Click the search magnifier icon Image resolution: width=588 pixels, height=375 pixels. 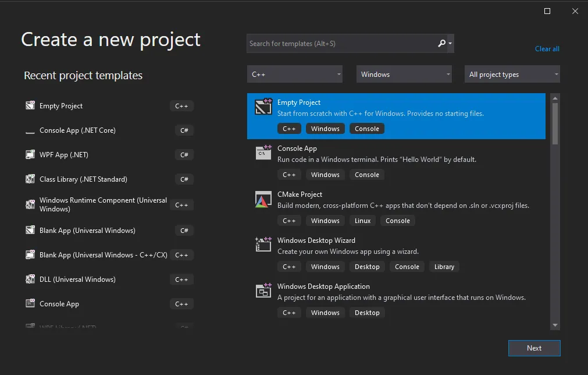pos(442,43)
